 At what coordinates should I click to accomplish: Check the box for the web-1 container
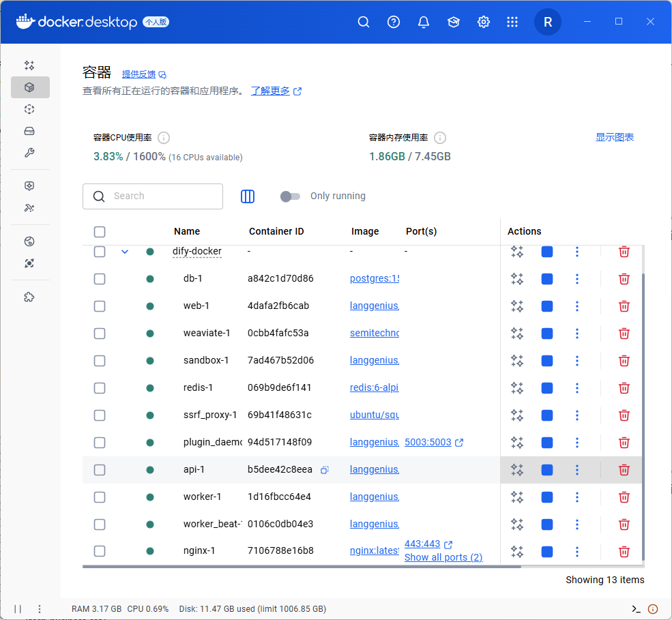click(x=100, y=306)
